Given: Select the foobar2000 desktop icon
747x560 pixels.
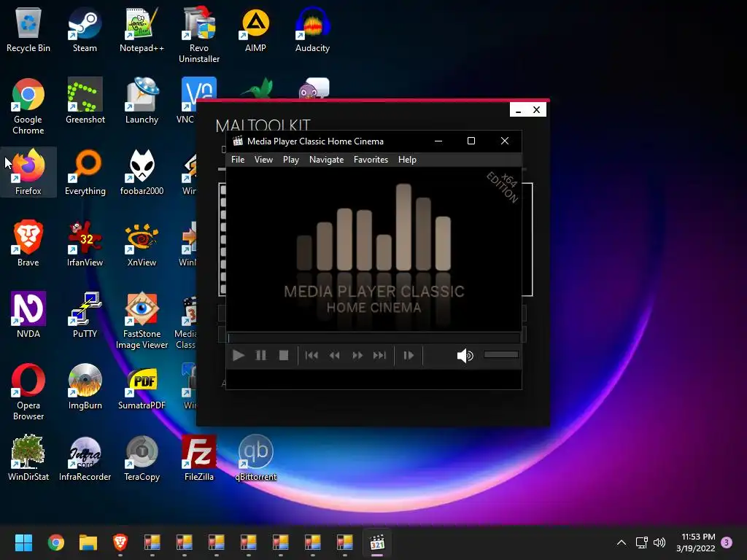Looking at the screenshot, I should point(142,172).
